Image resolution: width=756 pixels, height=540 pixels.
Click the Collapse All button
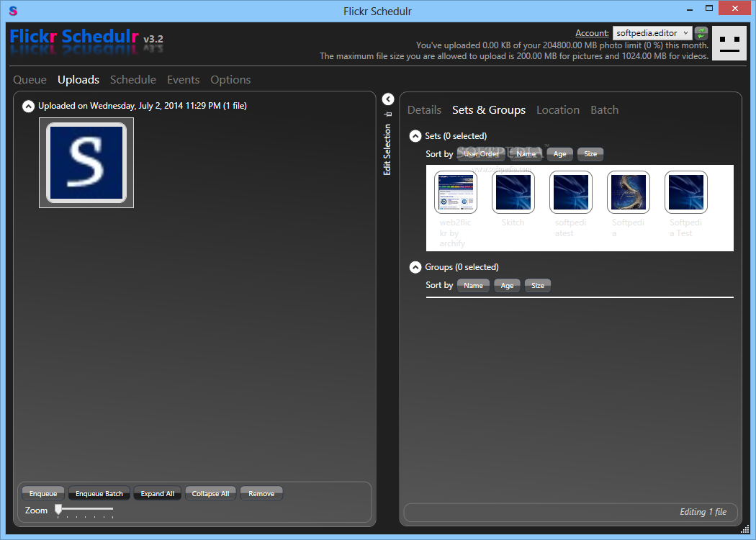coord(211,494)
